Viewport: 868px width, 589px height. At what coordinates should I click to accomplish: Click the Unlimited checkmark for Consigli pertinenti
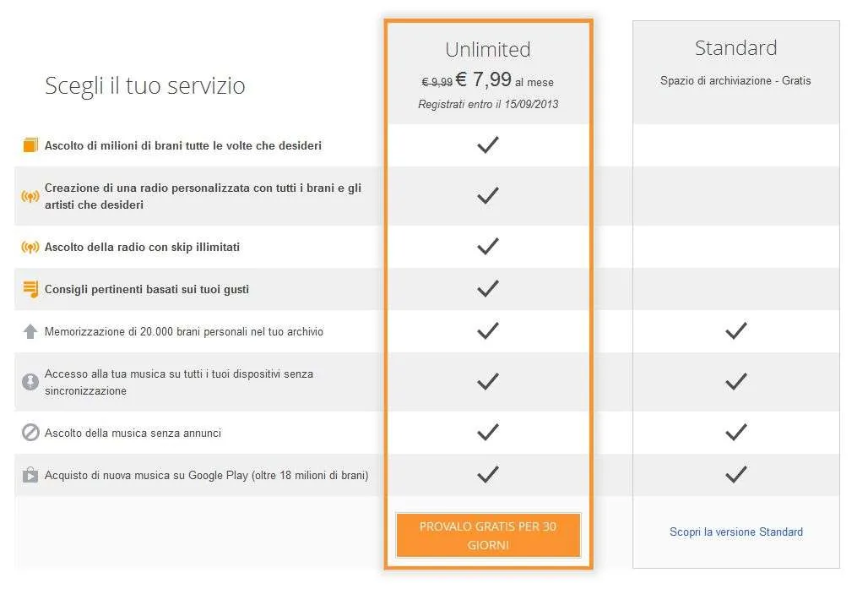pyautogui.click(x=488, y=288)
